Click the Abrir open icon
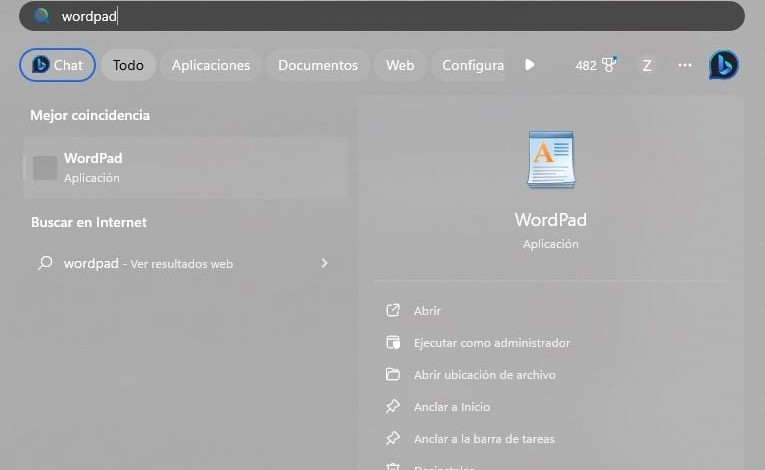 tap(393, 310)
